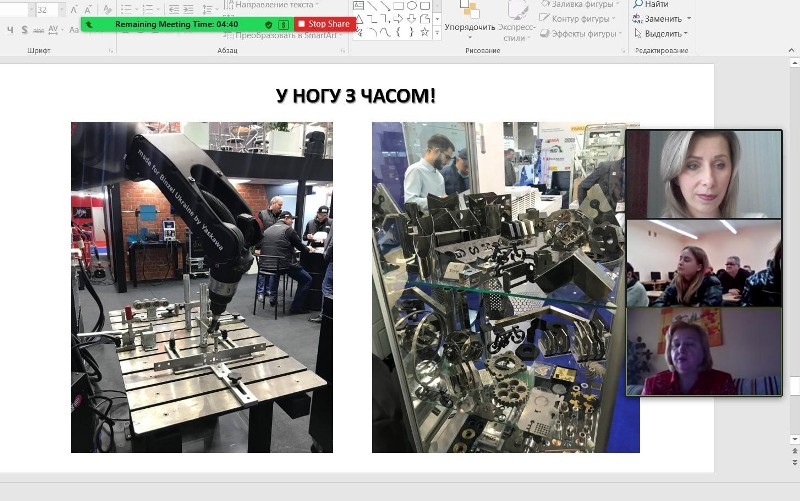Collapse the ribbon with the chevron
The width and height of the screenshot is (800, 501).
pos(791,50)
